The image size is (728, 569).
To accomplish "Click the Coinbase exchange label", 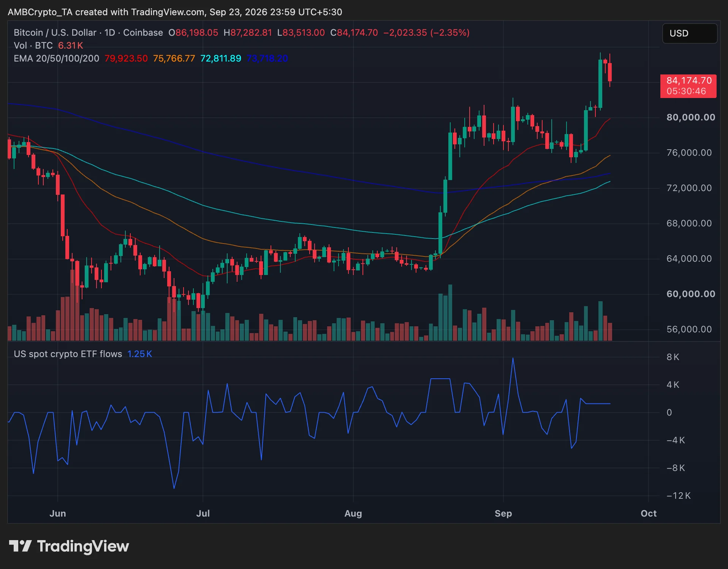I will click(x=143, y=33).
